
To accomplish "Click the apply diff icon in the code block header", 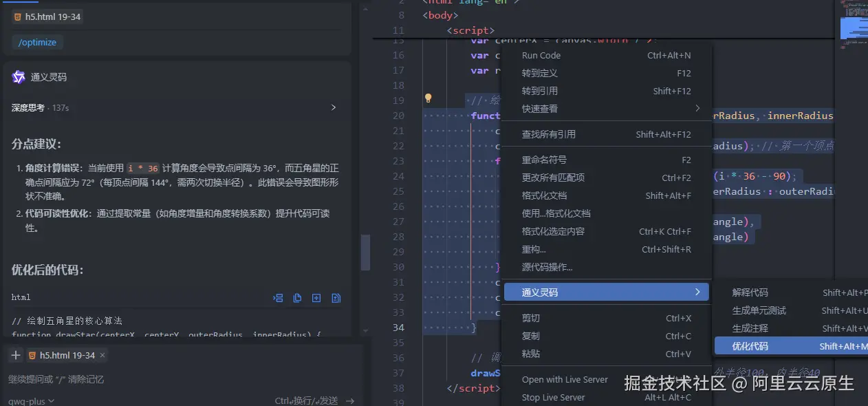I will click(x=336, y=298).
